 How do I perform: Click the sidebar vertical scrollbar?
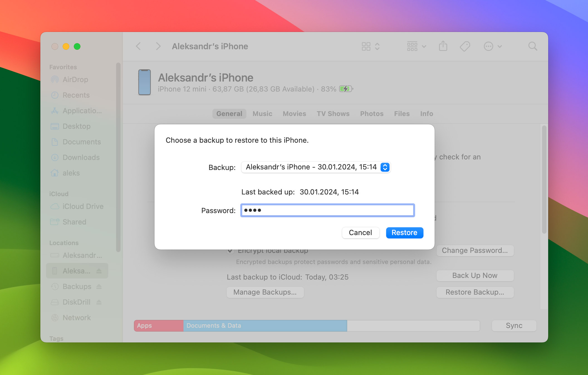(x=118, y=157)
